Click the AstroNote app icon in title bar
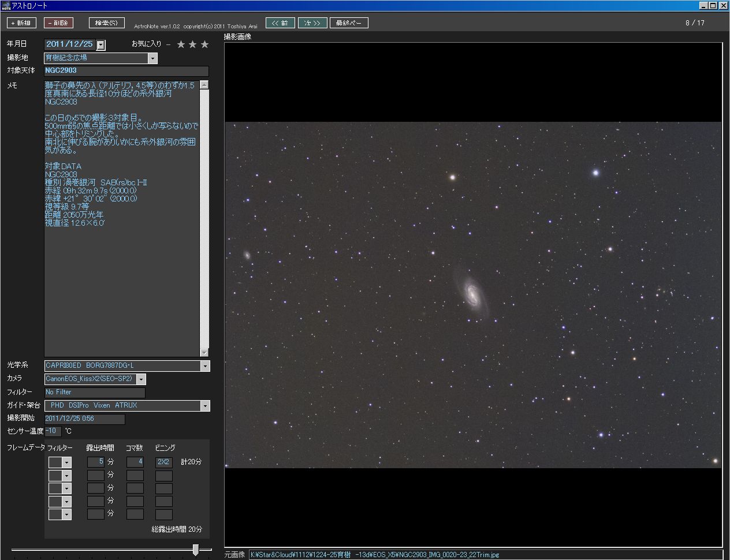The height and width of the screenshot is (560, 730). (6, 5)
